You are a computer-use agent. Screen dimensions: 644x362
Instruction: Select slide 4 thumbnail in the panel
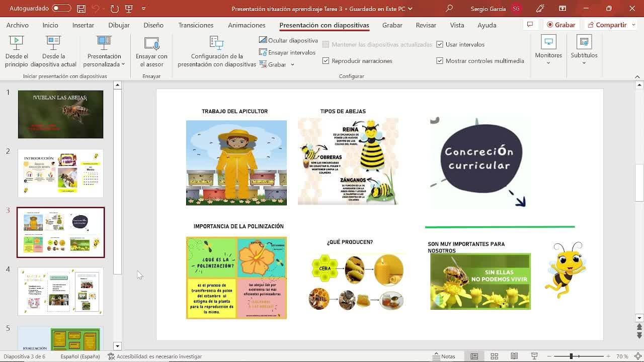60,291
